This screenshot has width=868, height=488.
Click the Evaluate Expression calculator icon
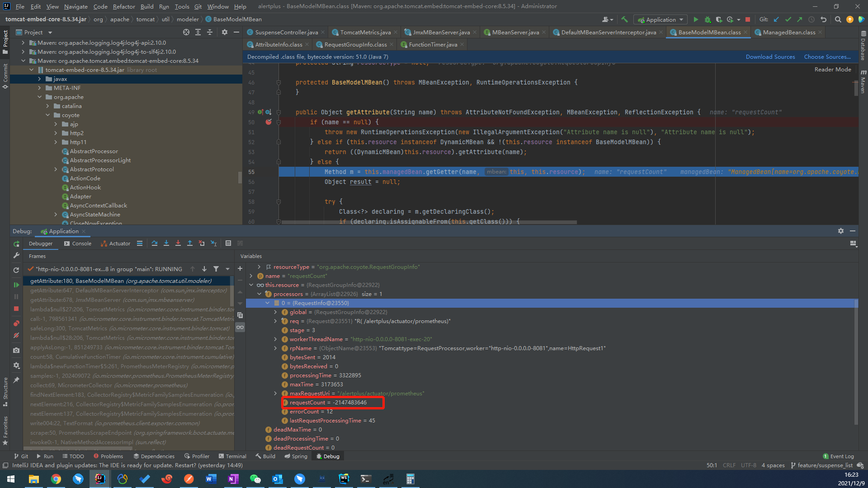click(x=228, y=244)
